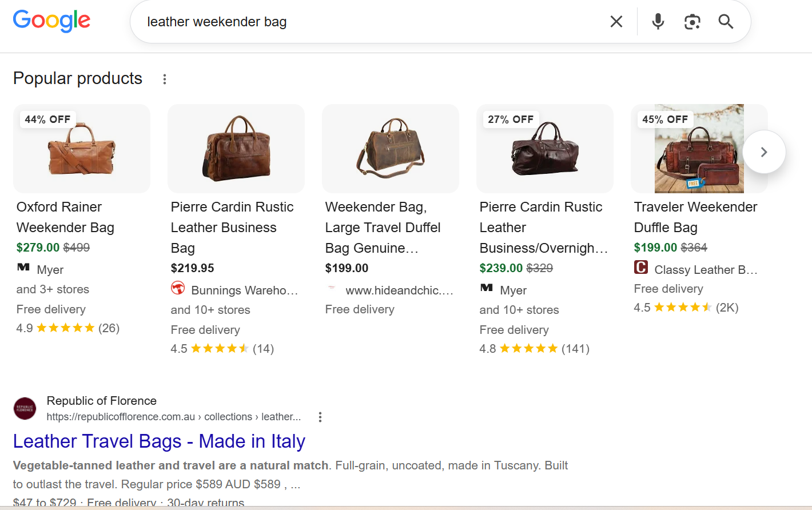
Task: Start voice search with microphone icon
Action: (x=658, y=22)
